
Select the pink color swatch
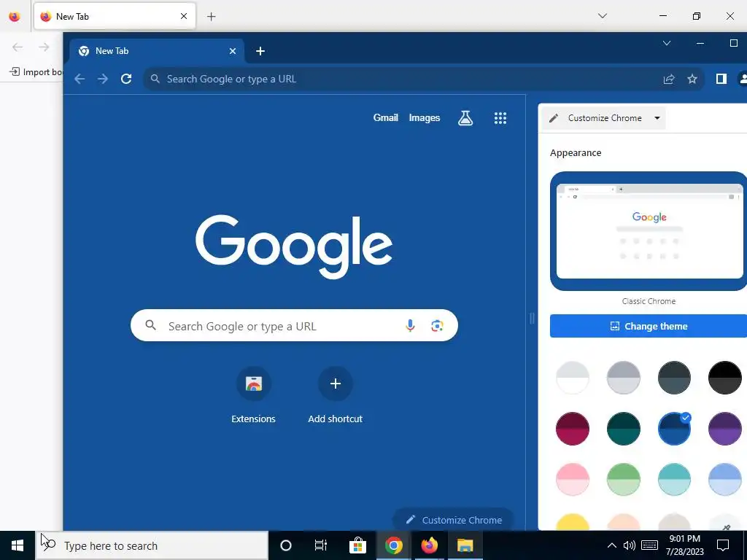pos(573,480)
